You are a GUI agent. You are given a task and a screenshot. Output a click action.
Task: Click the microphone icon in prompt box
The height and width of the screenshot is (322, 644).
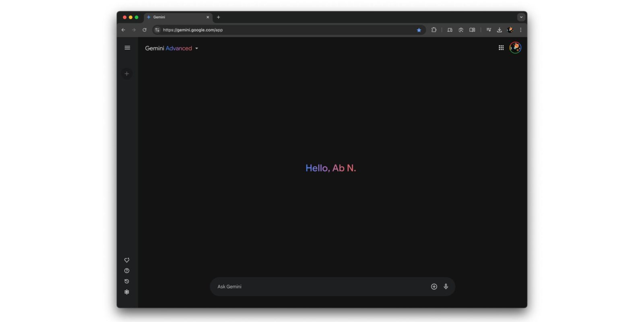[446, 287]
